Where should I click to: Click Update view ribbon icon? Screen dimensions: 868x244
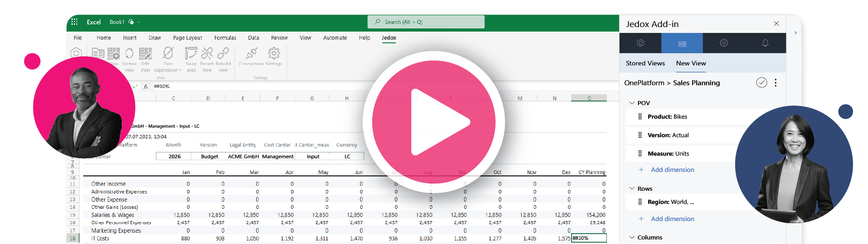[x=129, y=53]
